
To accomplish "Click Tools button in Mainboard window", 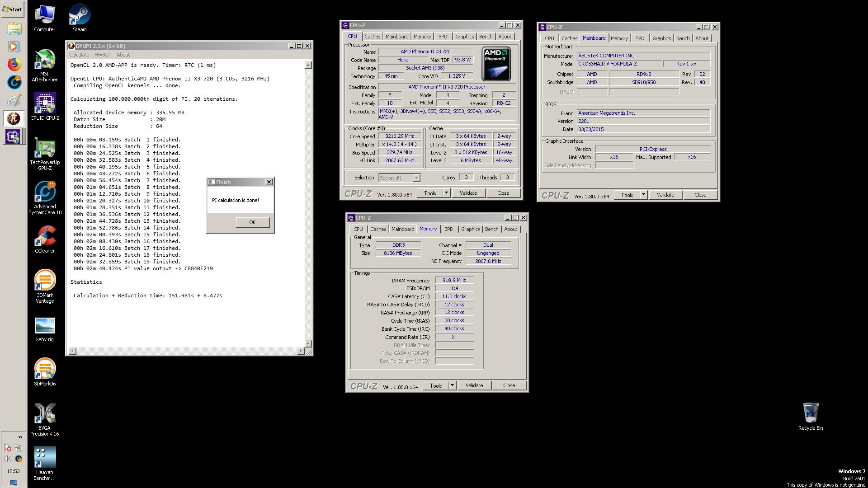I will point(627,195).
